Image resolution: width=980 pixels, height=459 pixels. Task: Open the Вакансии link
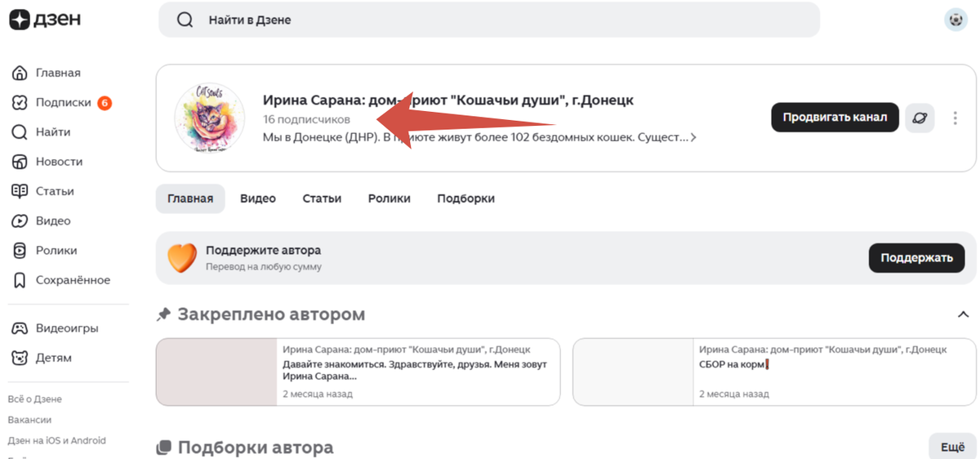point(29,420)
